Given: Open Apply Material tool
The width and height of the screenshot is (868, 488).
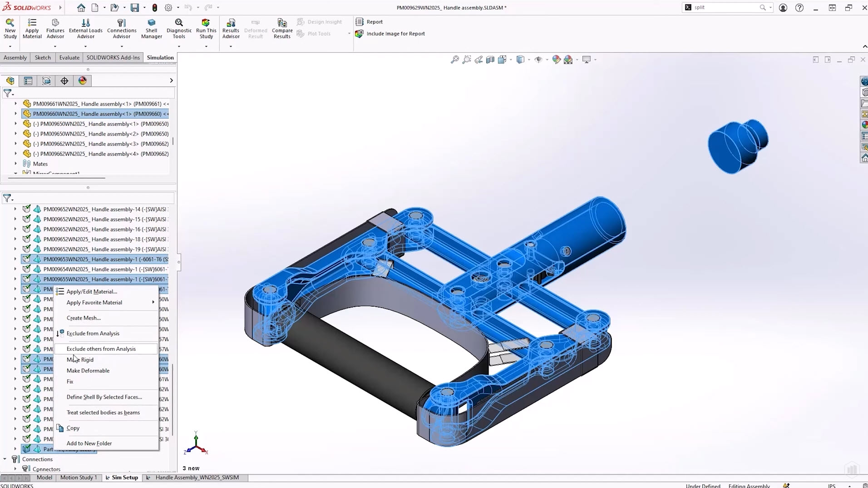Looking at the screenshot, I should pos(32,28).
